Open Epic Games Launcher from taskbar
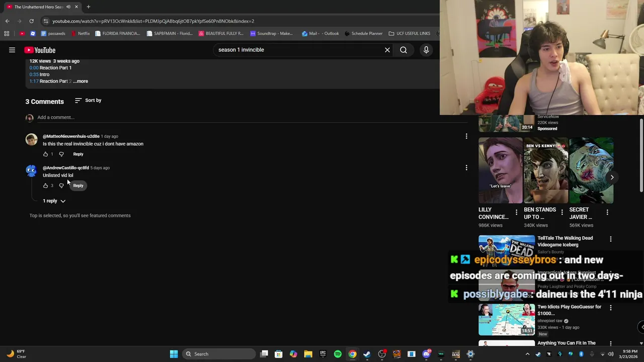Screen dimensions: 644x362 pyautogui.click(x=323, y=354)
